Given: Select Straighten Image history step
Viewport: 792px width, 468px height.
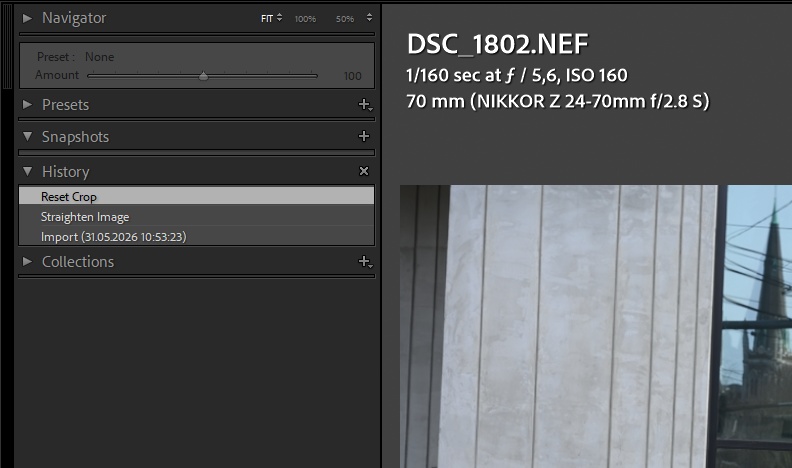Looking at the screenshot, I should pyautogui.click(x=196, y=216).
